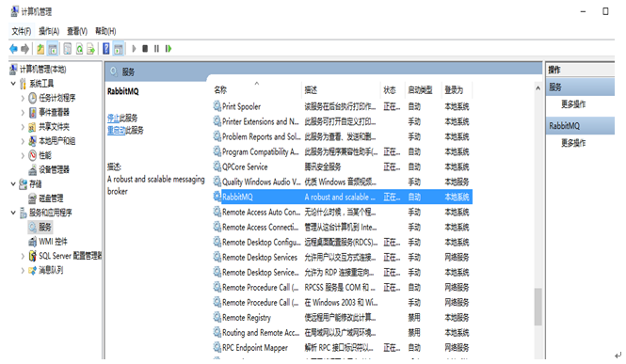Click the 性能 monitor icon

32,155
